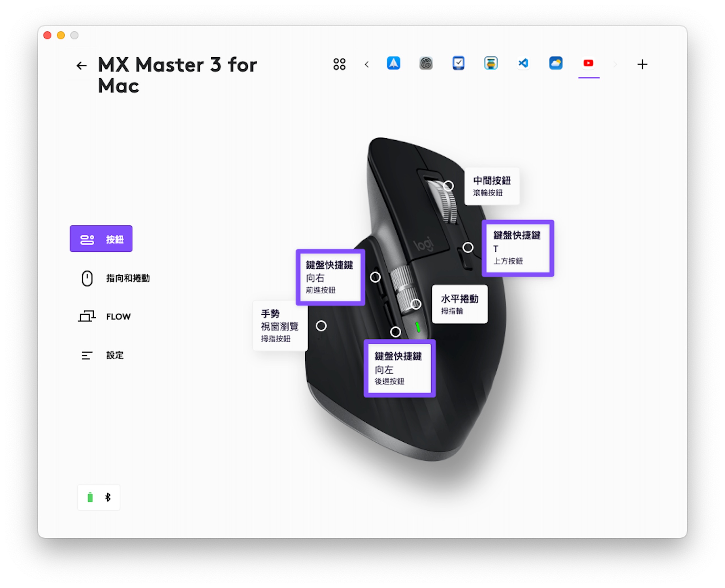
Task: Close the window with red button
Action: [x=48, y=35]
